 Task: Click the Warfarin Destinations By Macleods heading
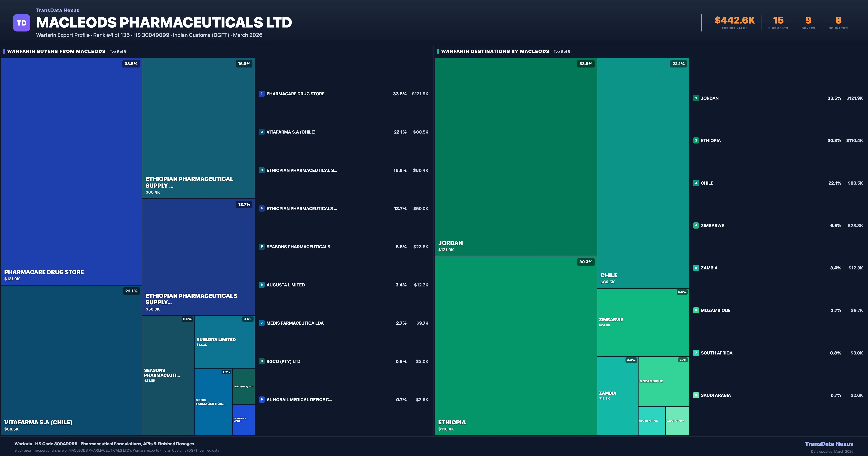point(495,51)
